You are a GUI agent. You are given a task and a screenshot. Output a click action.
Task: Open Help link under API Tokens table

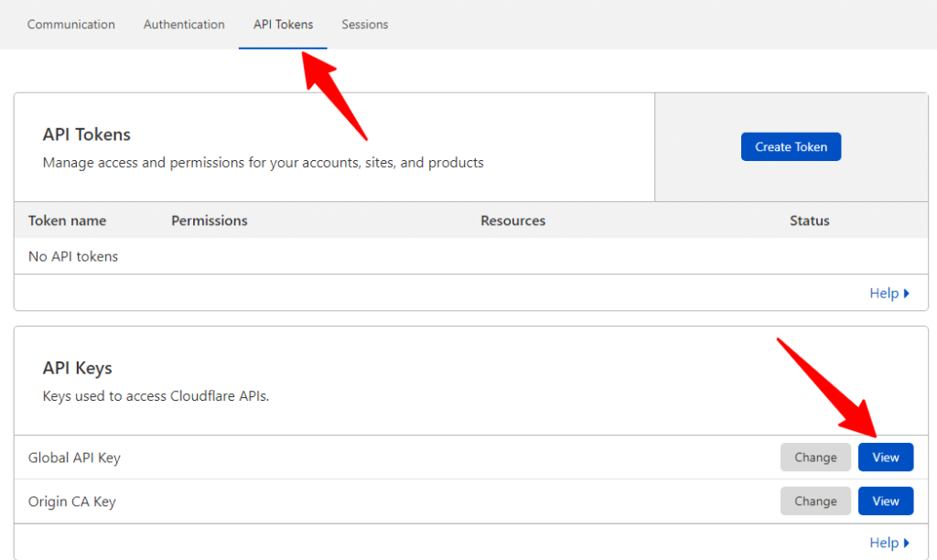pos(889,294)
